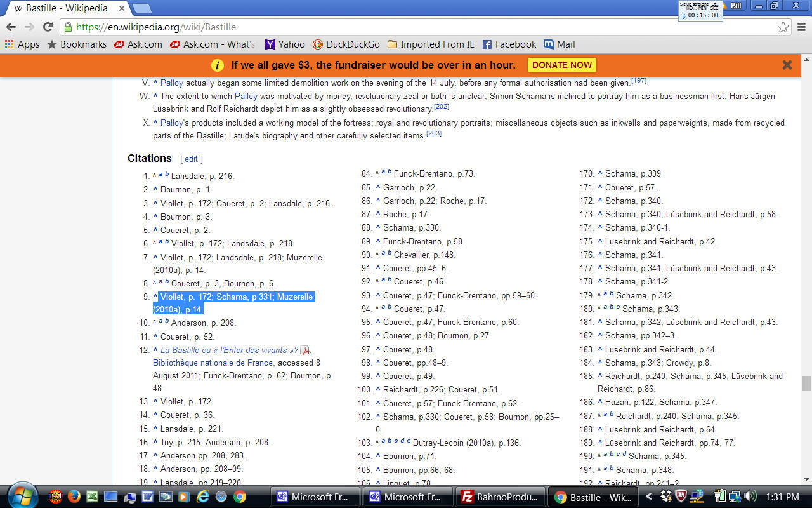Bookmark this page with the star icon
Image resolution: width=812 pixels, height=508 pixels.
(783, 27)
